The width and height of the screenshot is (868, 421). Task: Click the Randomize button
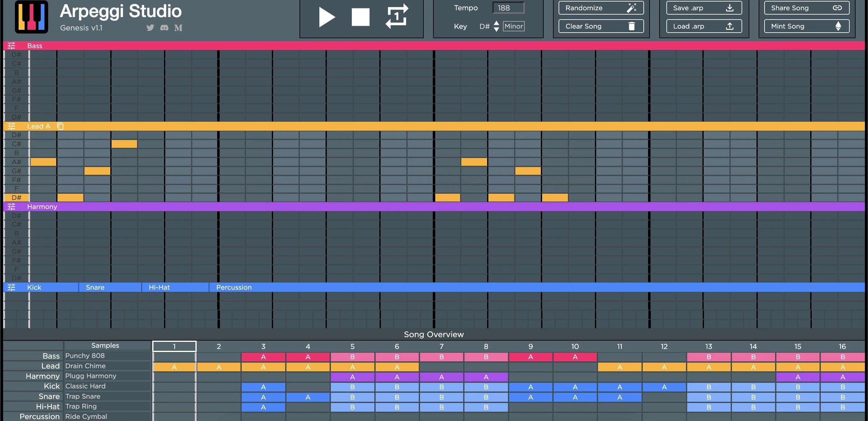point(601,8)
